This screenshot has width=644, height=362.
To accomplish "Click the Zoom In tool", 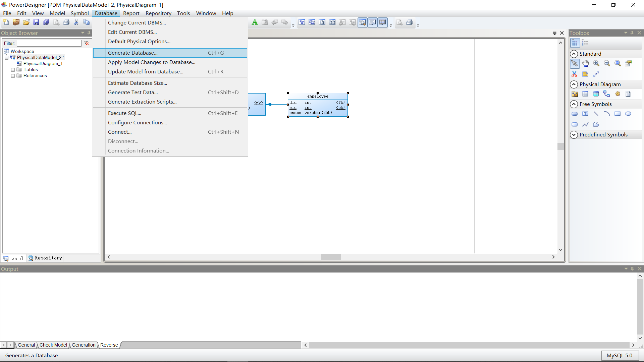I will [596, 63].
